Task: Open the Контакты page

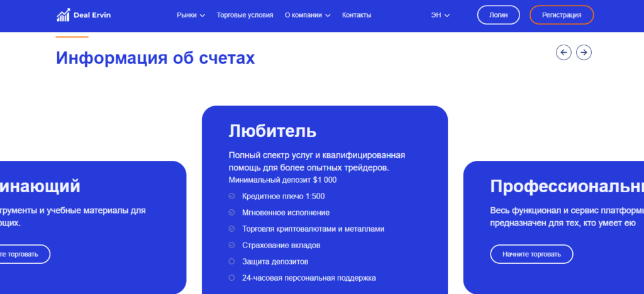Action: coord(357,15)
